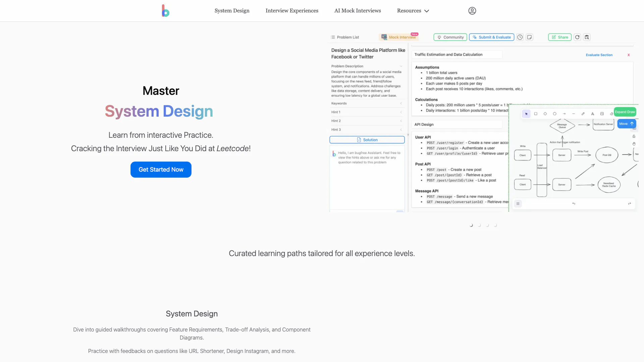
Task: Open the user account profile icon
Action: pyautogui.click(x=472, y=11)
